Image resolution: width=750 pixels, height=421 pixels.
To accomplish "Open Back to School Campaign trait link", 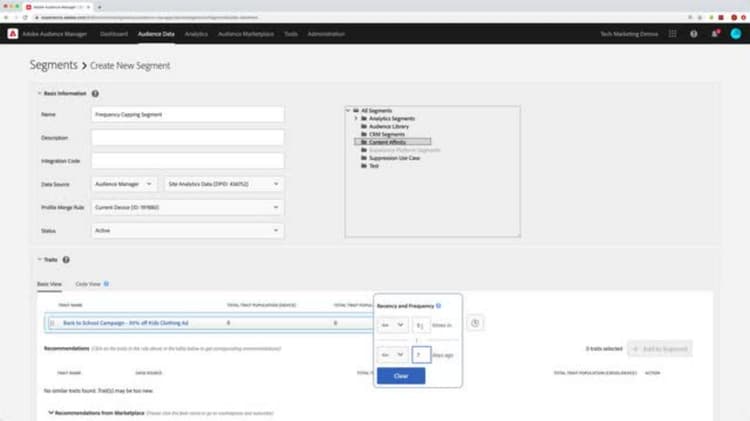I will point(125,323).
